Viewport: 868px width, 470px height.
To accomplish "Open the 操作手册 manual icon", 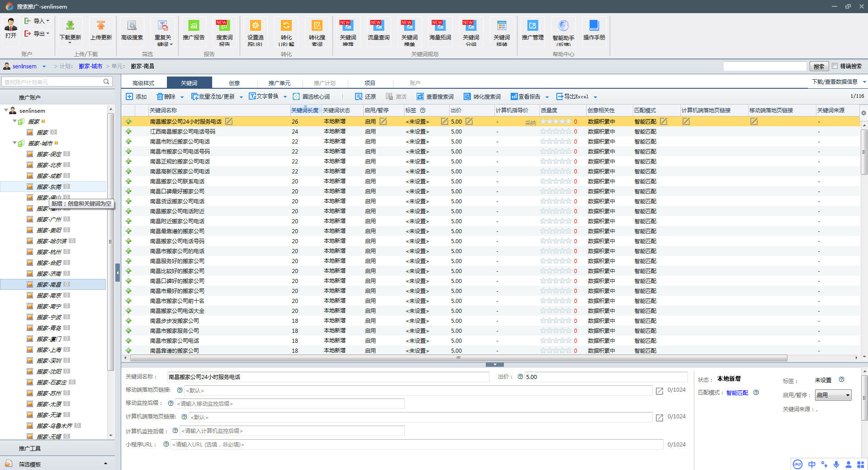I will click(594, 26).
